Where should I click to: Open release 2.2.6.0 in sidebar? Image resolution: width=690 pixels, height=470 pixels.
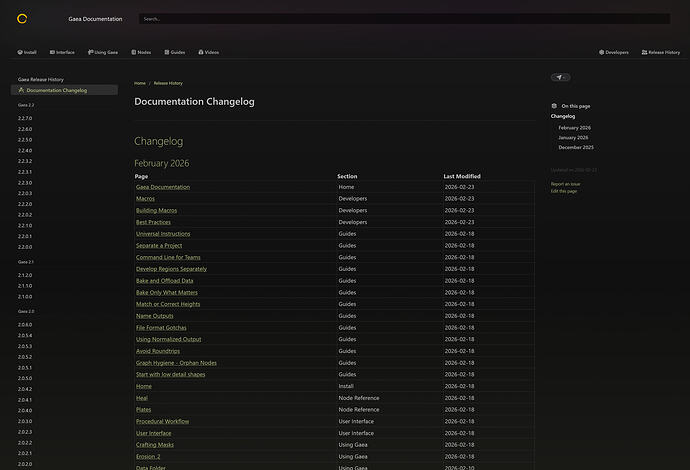click(25, 129)
